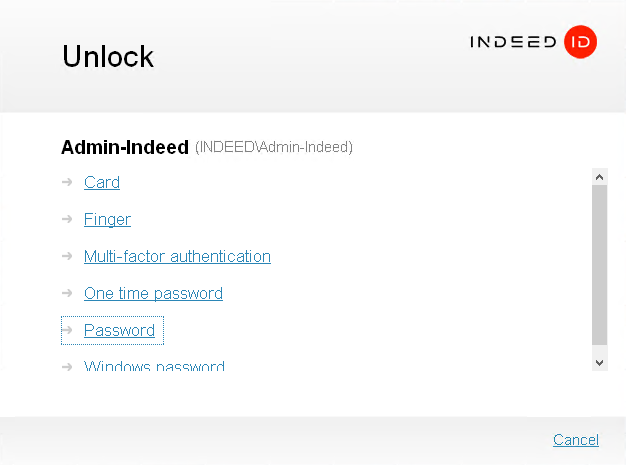626x465 pixels.
Task: Select the Windows password option
Action: 154,366
